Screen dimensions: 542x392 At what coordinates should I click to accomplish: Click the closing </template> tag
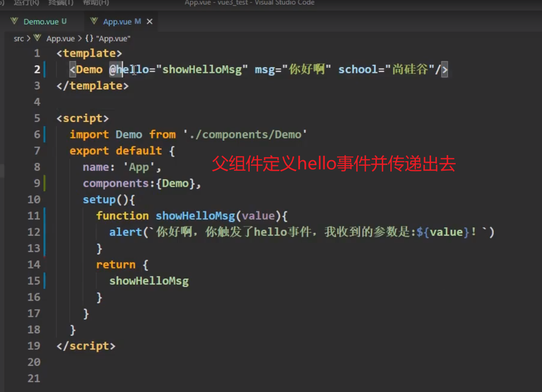click(x=92, y=86)
